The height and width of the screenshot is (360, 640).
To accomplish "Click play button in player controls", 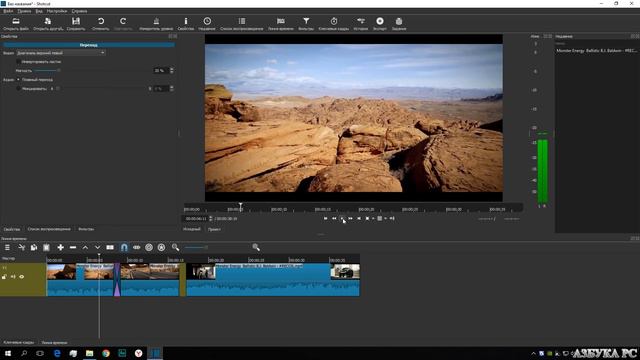I will coord(342,218).
